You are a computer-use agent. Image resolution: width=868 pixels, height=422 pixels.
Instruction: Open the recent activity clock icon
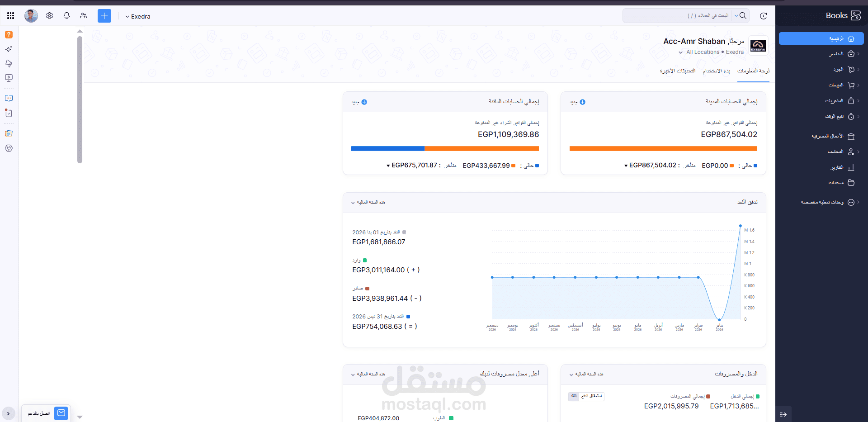763,16
